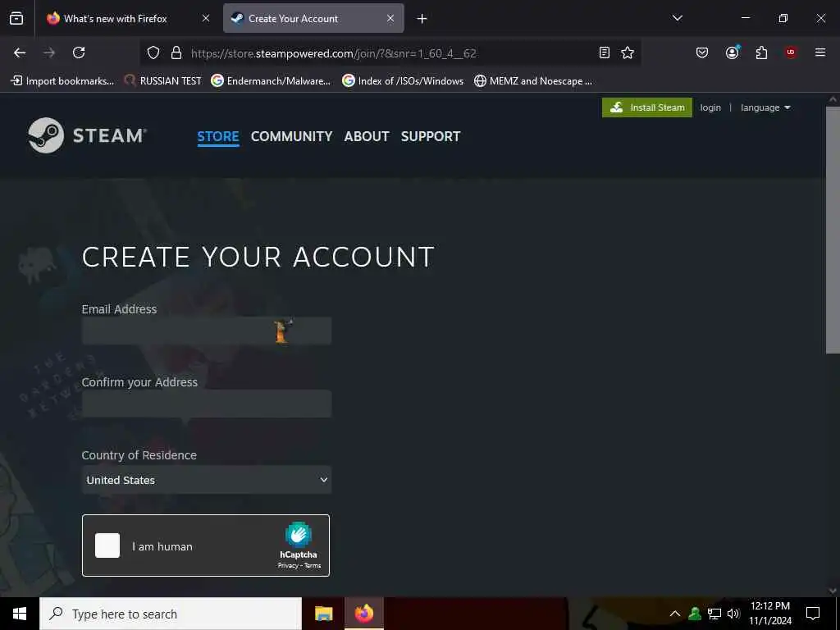Open hCaptcha Privacy link

click(x=288, y=566)
